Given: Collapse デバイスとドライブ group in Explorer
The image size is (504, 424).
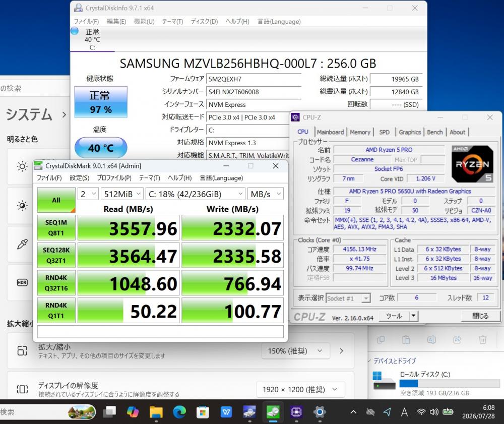Looking at the screenshot, I should (x=369, y=361).
